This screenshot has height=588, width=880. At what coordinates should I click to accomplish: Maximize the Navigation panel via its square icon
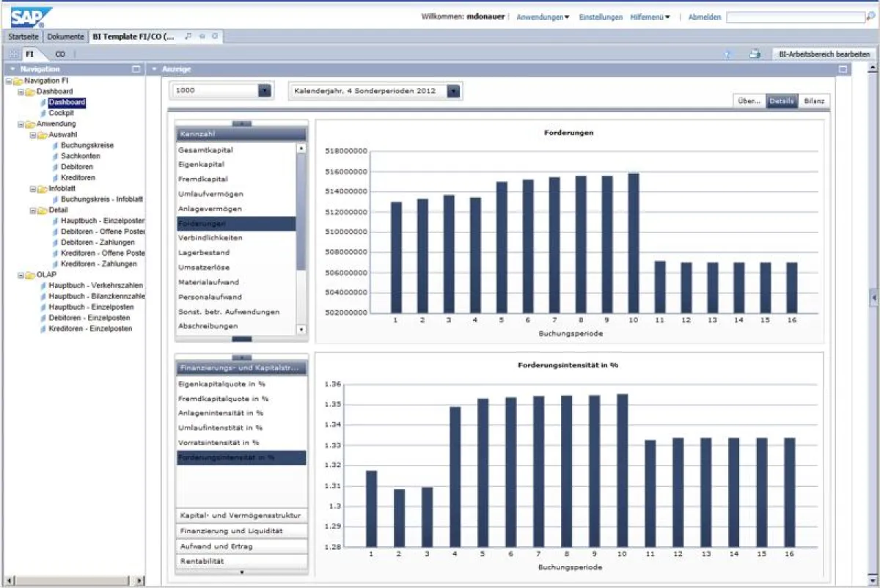pyautogui.click(x=136, y=69)
